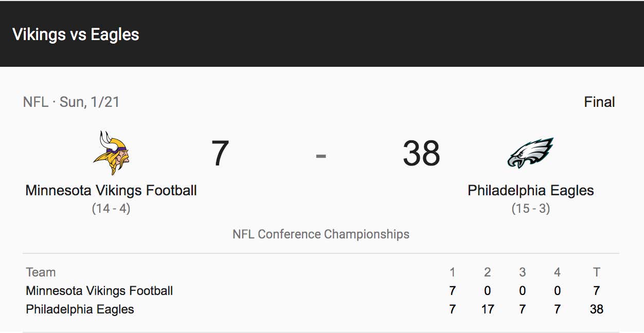Click the Vikings score of 7
Image resolution: width=644 pixels, height=333 pixels.
tap(220, 154)
